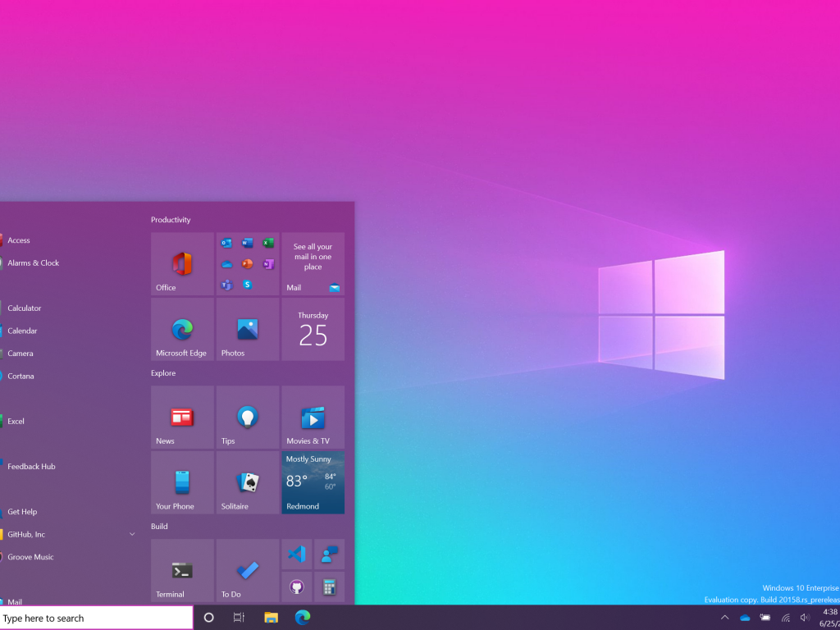This screenshot has width=840, height=630.
Task: Open the Redmond weather tile
Action: tap(313, 482)
